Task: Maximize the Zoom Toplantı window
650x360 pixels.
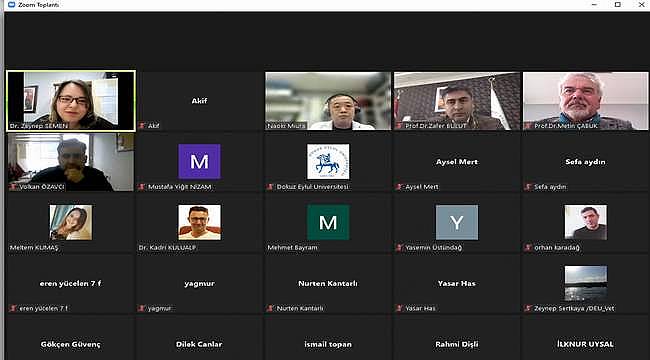Action: (x=618, y=5)
